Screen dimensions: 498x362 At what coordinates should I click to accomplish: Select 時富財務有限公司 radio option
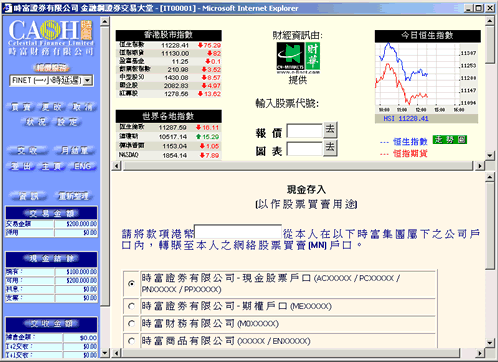pos(132,323)
